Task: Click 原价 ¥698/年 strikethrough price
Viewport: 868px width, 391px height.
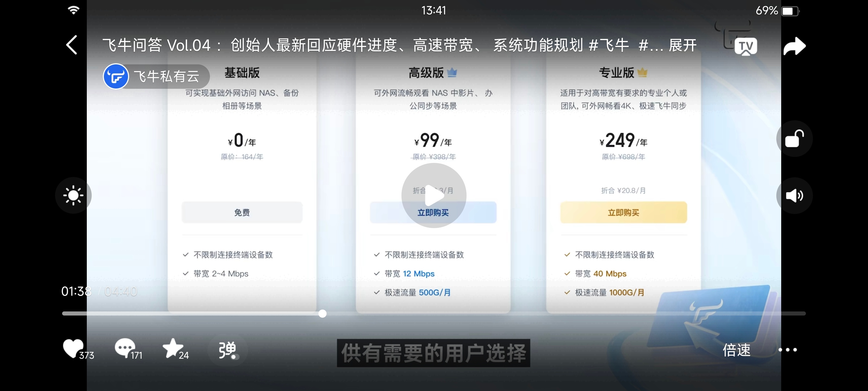Action: click(623, 157)
